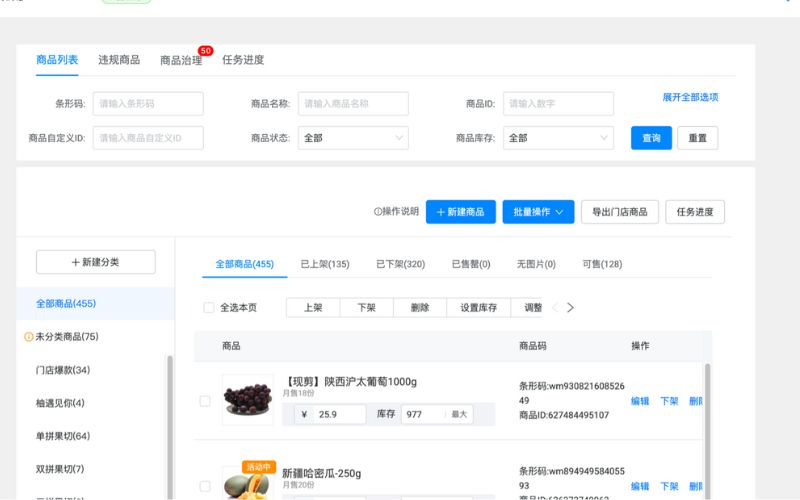Click 下架 for 陕西沪太葡萄1000g
The height and width of the screenshot is (500, 800).
[669, 401]
